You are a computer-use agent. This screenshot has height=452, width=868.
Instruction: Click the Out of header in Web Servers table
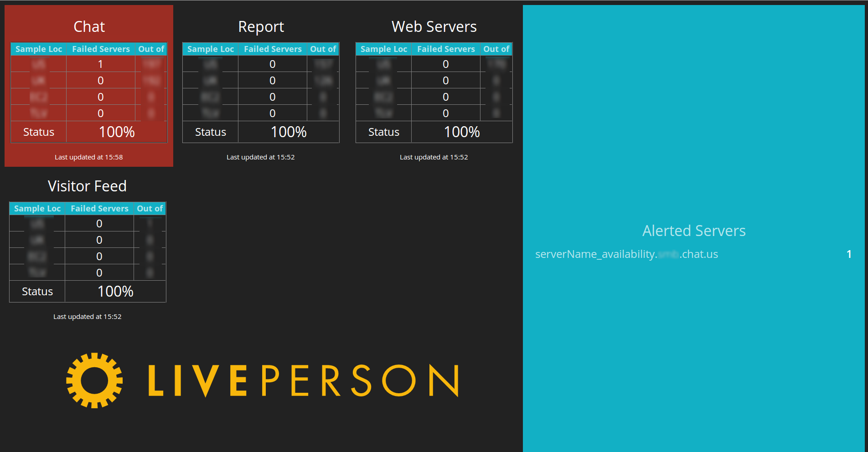[496, 49]
